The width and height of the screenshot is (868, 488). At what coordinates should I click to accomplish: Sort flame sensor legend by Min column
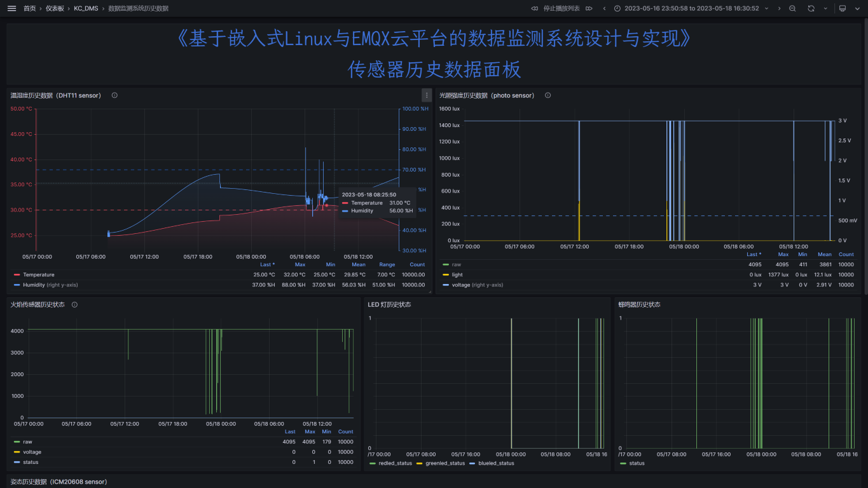(x=326, y=431)
